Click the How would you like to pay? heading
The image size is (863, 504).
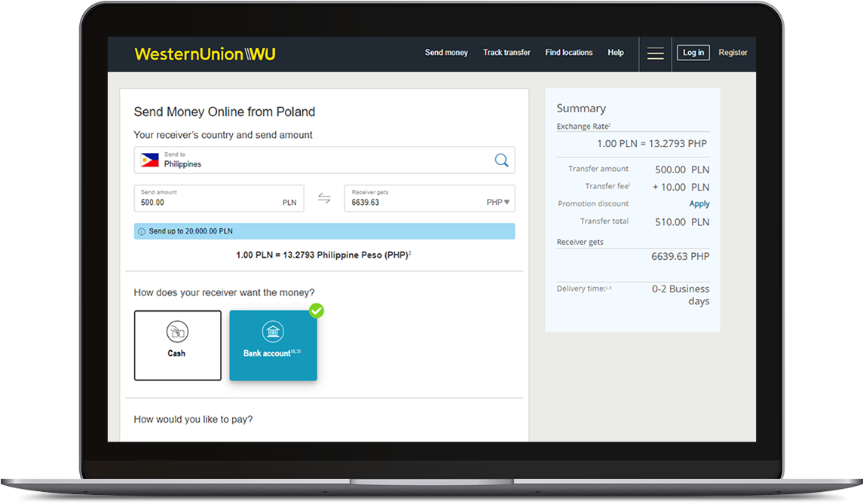[193, 420]
